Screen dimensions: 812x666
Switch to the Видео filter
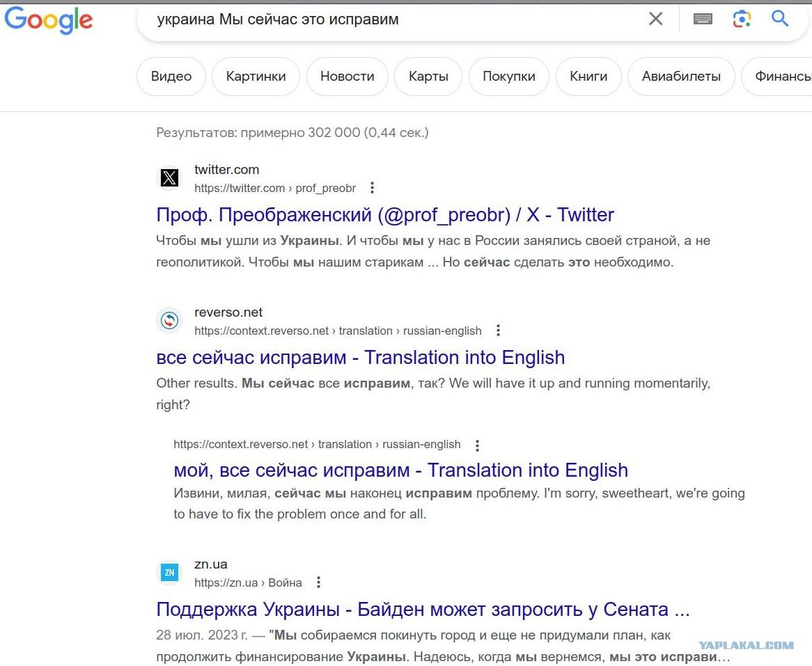click(x=171, y=76)
